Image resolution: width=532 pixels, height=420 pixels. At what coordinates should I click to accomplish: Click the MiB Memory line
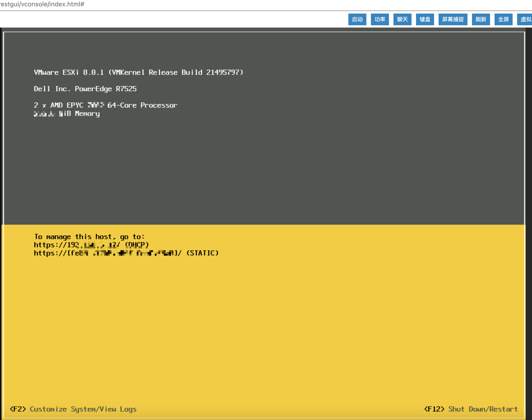point(67,114)
